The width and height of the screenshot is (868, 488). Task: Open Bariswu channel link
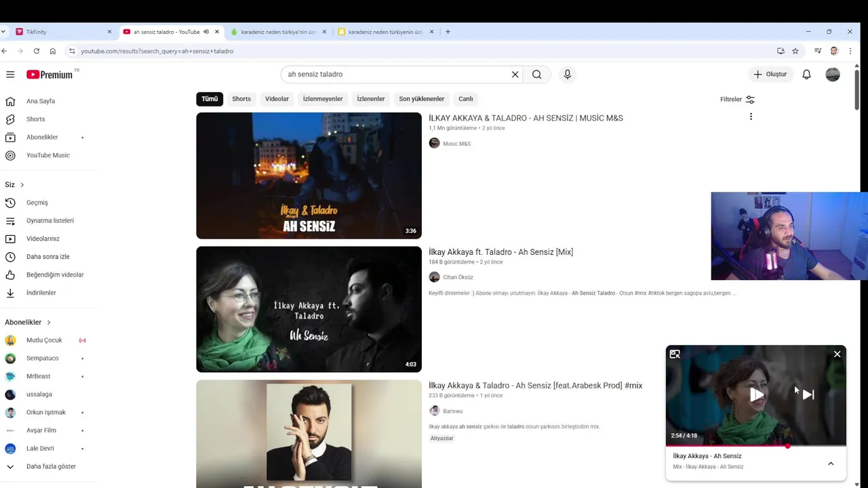coord(452,411)
